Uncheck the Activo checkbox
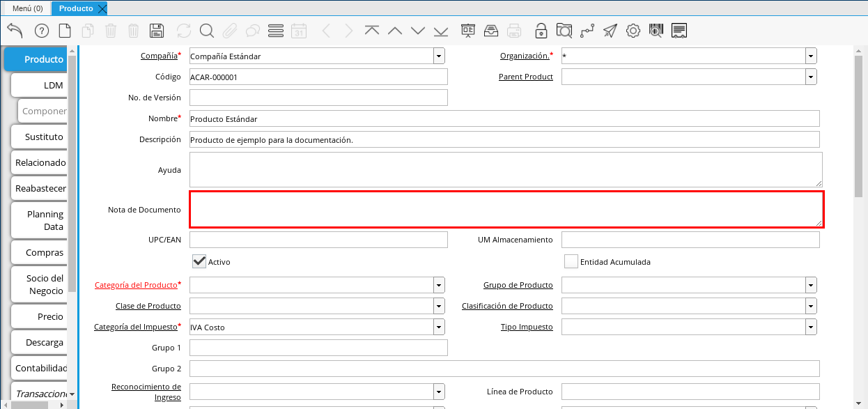The width and height of the screenshot is (868, 409). pos(200,261)
